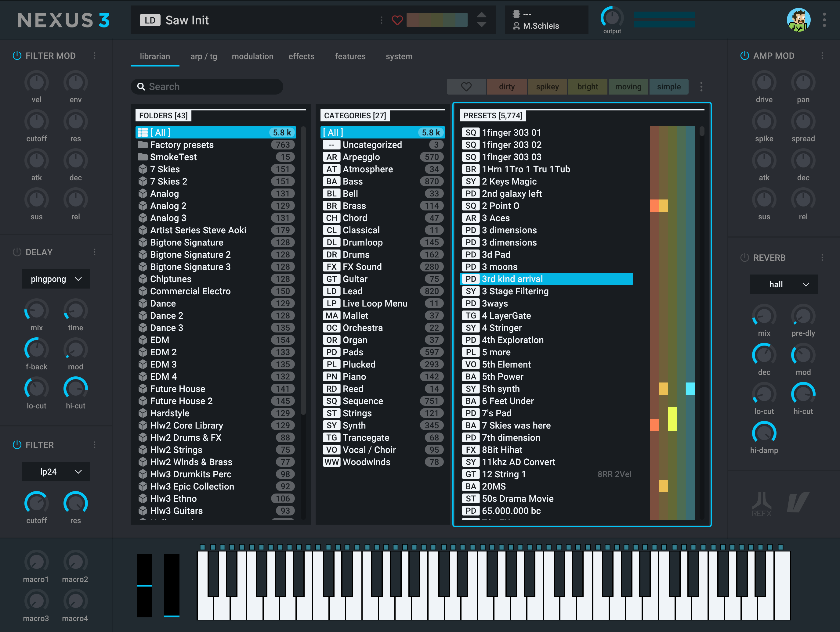The height and width of the screenshot is (632, 840).
Task: Click the user avatar in top right
Action: point(798,20)
